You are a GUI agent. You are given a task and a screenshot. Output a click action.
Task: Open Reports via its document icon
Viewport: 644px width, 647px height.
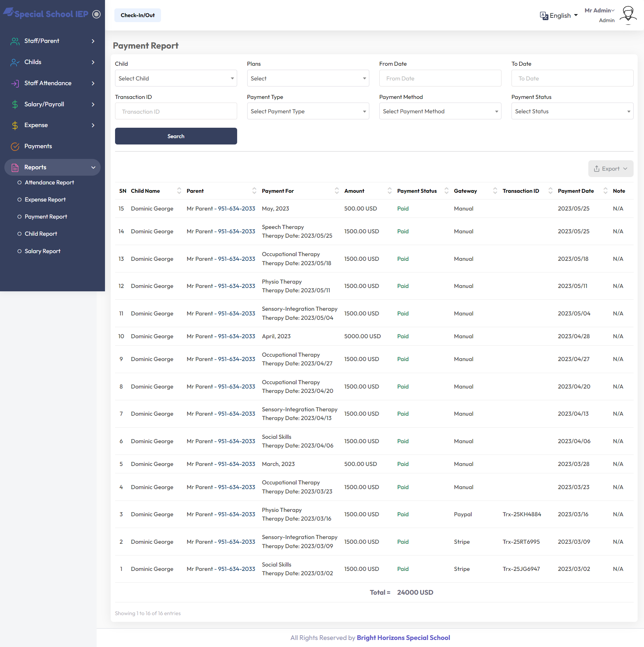coord(15,167)
